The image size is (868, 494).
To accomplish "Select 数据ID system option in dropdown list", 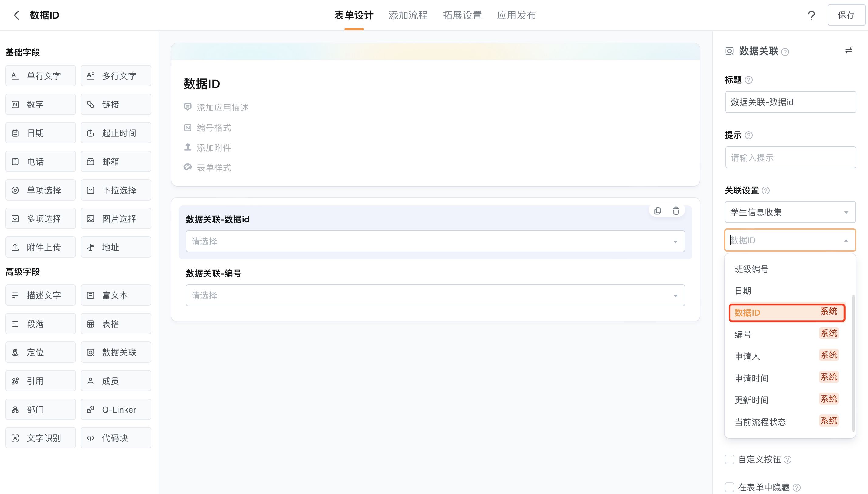I will click(x=787, y=312).
